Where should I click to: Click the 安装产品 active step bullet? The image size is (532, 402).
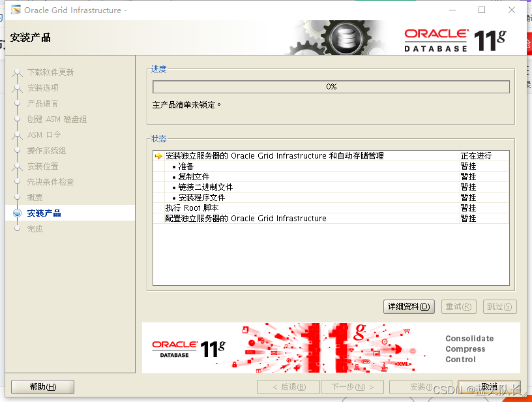[17, 213]
